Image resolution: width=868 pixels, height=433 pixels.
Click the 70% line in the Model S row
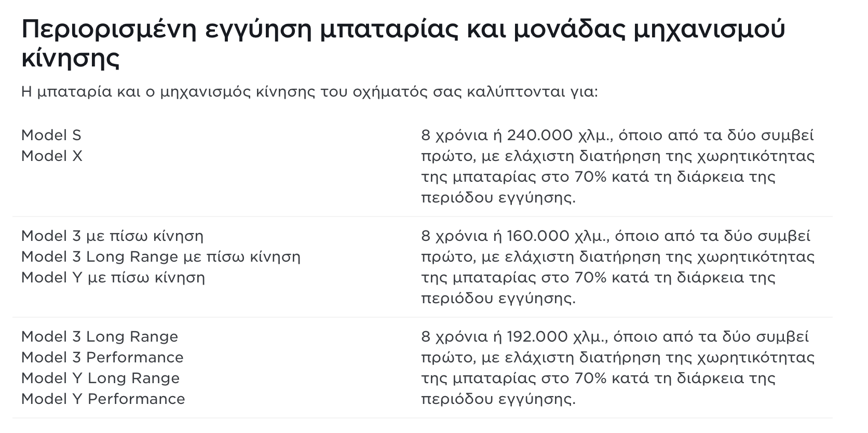pos(598,177)
